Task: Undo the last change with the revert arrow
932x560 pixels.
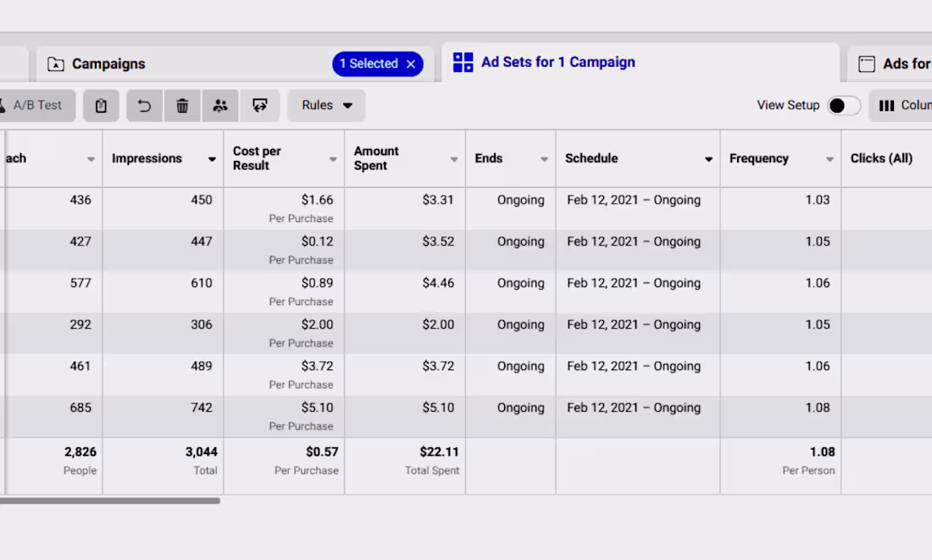Action: pyautogui.click(x=144, y=105)
